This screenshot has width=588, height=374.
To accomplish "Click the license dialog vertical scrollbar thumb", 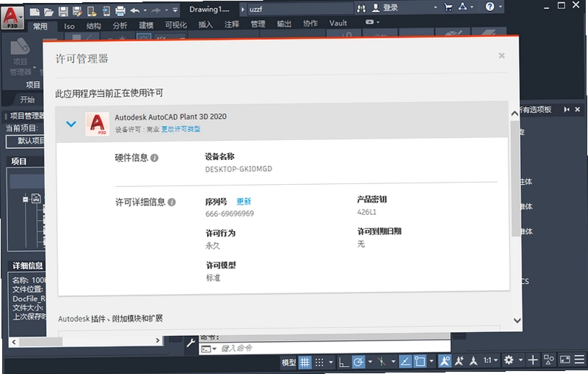I will pos(515,178).
